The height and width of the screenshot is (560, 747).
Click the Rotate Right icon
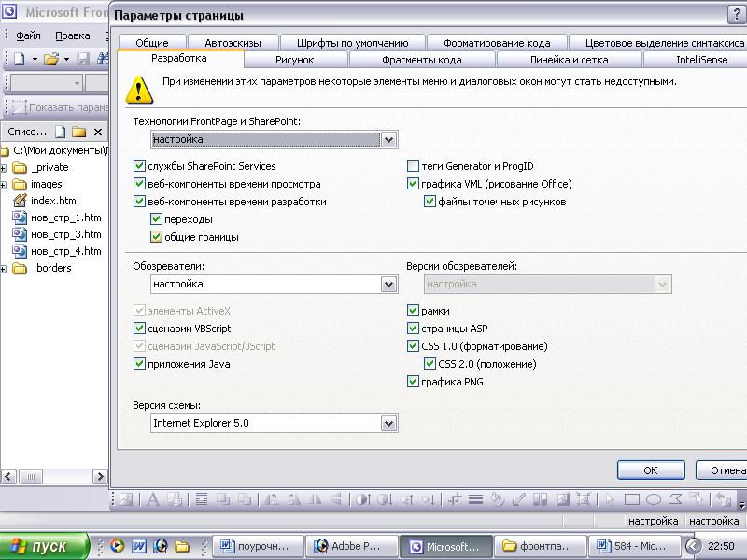(x=293, y=499)
